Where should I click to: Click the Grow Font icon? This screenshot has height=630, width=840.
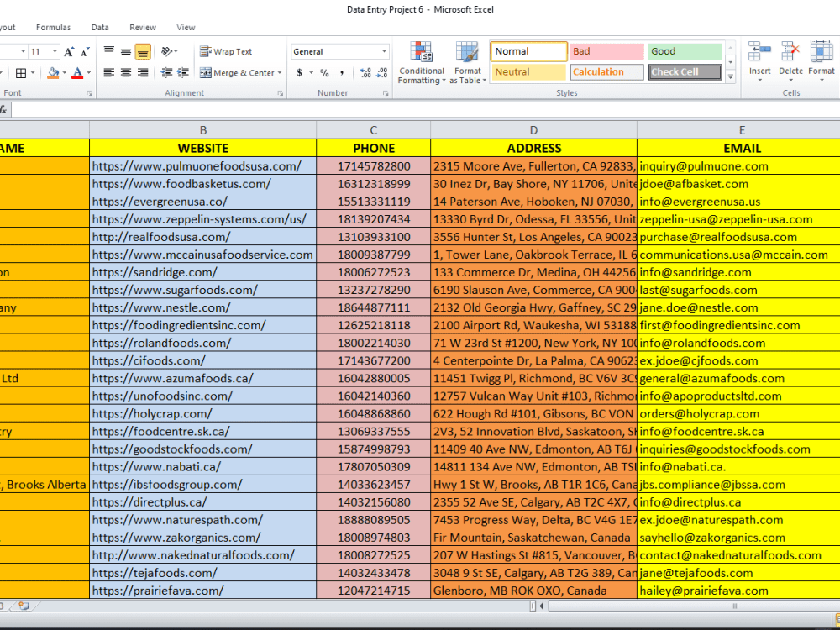69,51
